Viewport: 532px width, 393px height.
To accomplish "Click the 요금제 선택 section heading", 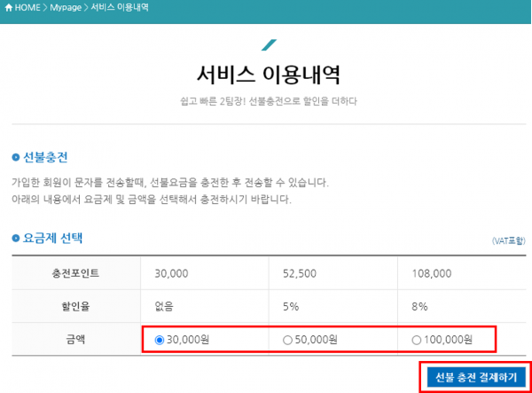I will coord(52,238).
